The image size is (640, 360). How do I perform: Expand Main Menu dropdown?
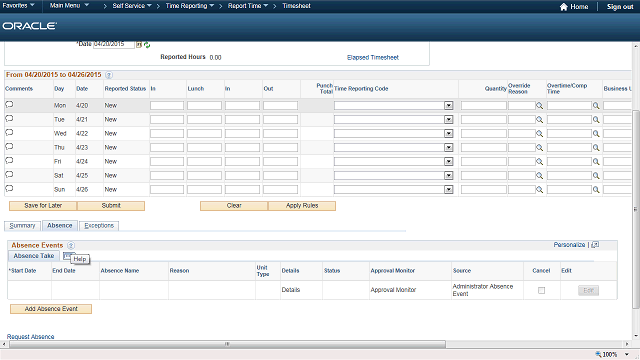(x=69, y=5)
